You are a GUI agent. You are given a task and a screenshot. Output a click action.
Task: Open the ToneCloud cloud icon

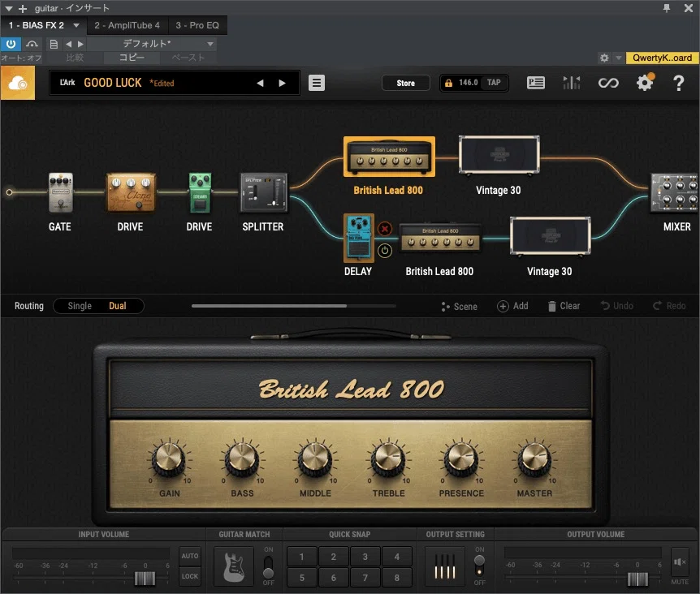18,83
